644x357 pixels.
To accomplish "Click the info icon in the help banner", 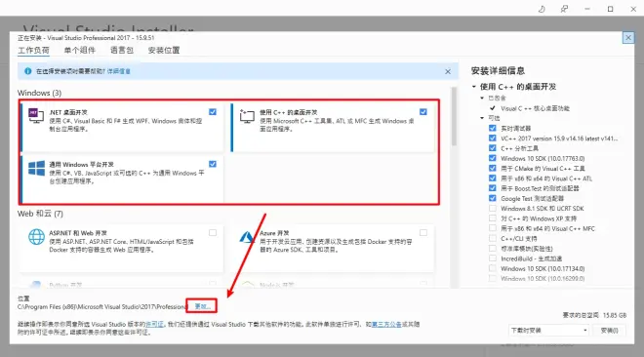I will pos(28,71).
